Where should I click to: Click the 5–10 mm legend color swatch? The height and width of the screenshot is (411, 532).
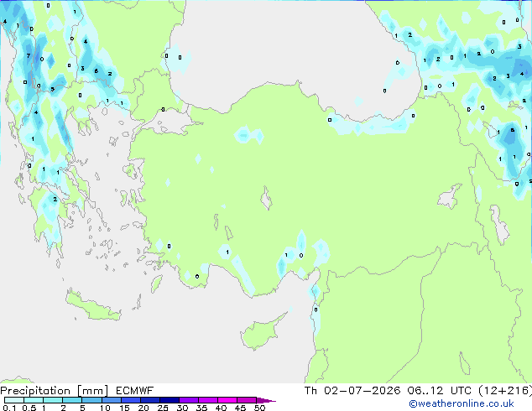91,400
